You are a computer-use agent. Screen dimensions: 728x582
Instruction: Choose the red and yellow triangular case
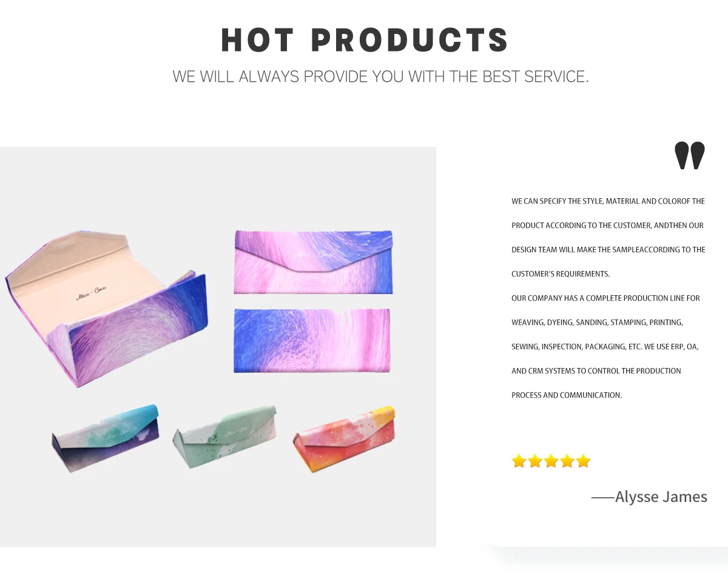pyautogui.click(x=344, y=438)
